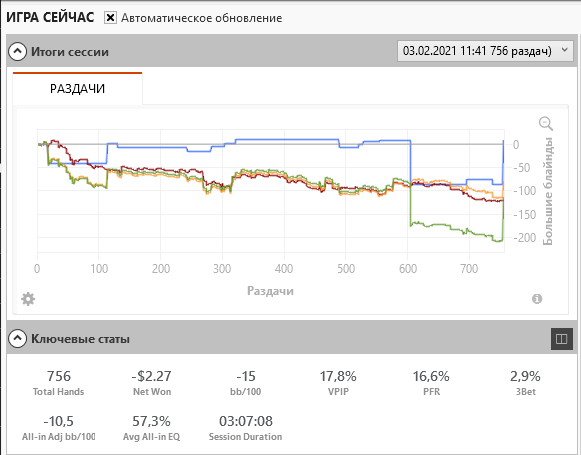581x455 pixels.
Task: Click the ИГРА СЕЙЧАС heading
Action: click(50, 17)
